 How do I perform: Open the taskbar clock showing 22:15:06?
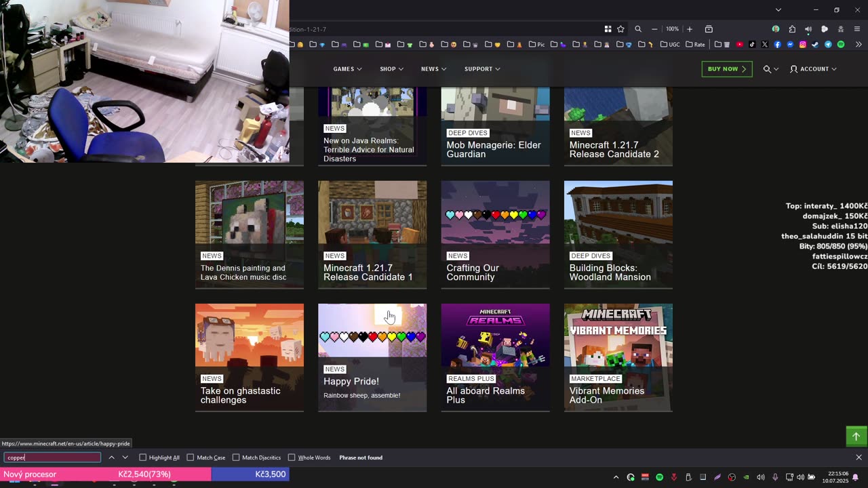click(835, 477)
